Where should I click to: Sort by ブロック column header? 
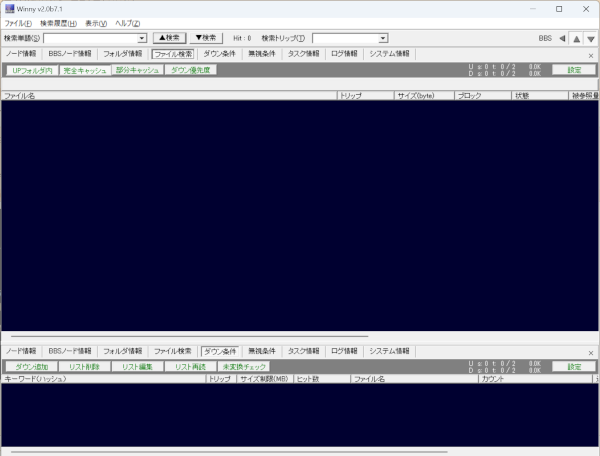tap(483, 96)
